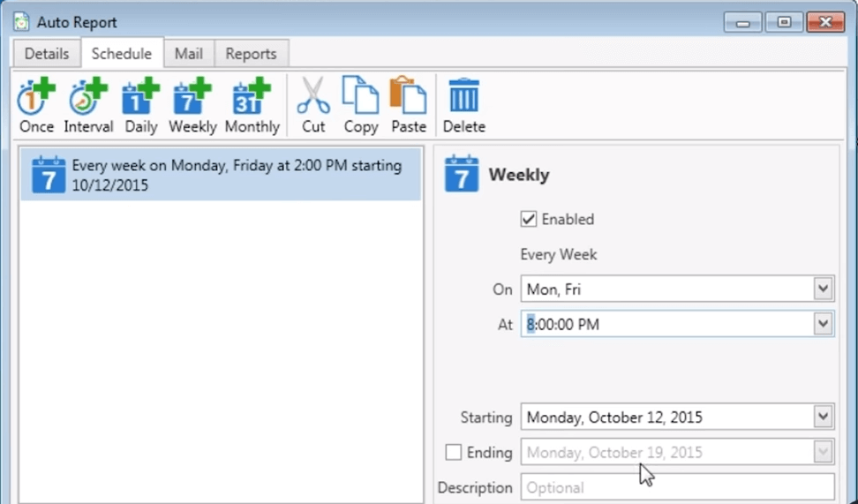Viewport: 858px width, 504px height.
Task: Select the Every week on Monday, Friday entry
Action: (221, 175)
